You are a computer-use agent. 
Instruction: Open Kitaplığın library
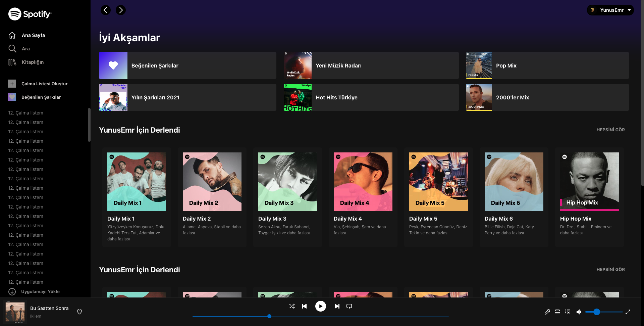click(26, 62)
